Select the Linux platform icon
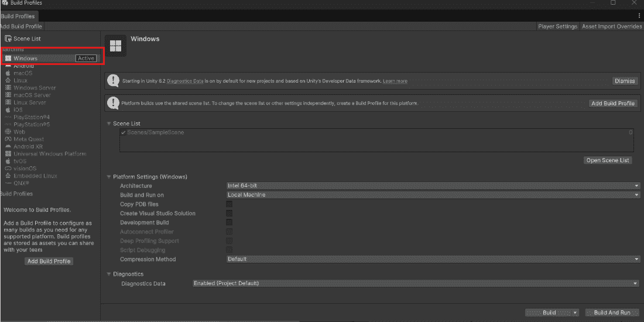The image size is (644, 322). (x=8, y=81)
